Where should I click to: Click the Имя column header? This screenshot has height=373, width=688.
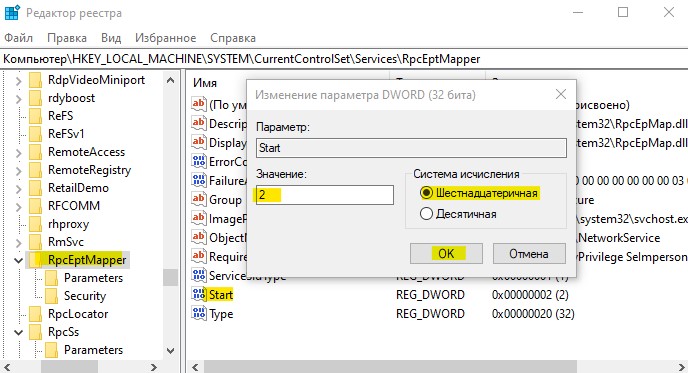(205, 83)
